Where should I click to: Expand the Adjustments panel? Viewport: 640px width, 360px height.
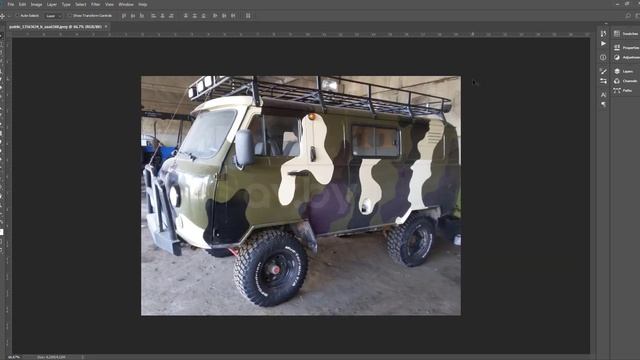(x=626, y=58)
